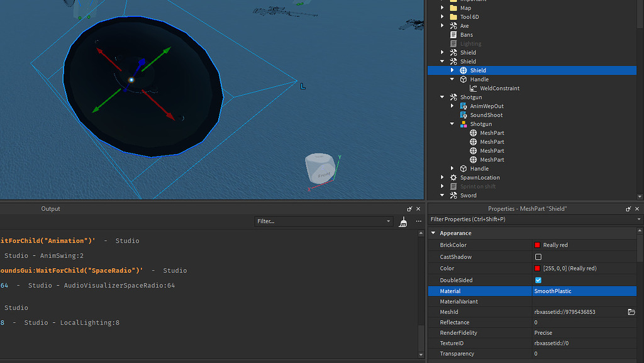Click the MeshId folder browse icon

(x=631, y=312)
